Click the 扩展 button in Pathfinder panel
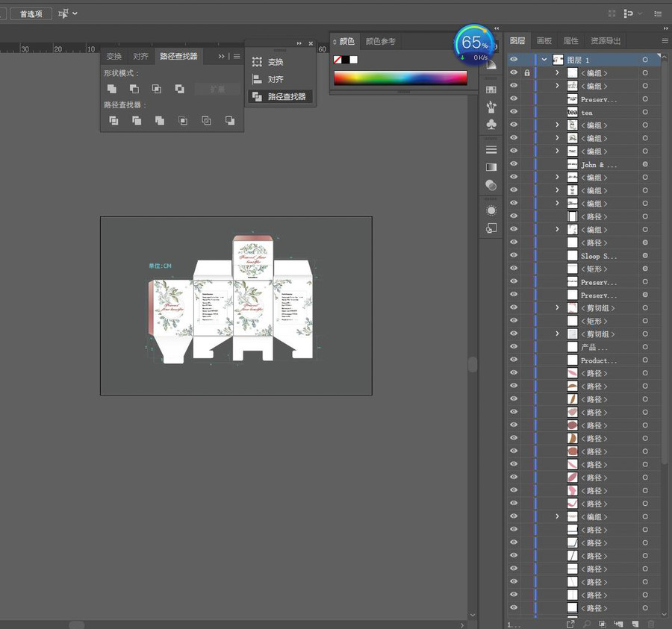The width and height of the screenshot is (672, 629). coord(217,89)
